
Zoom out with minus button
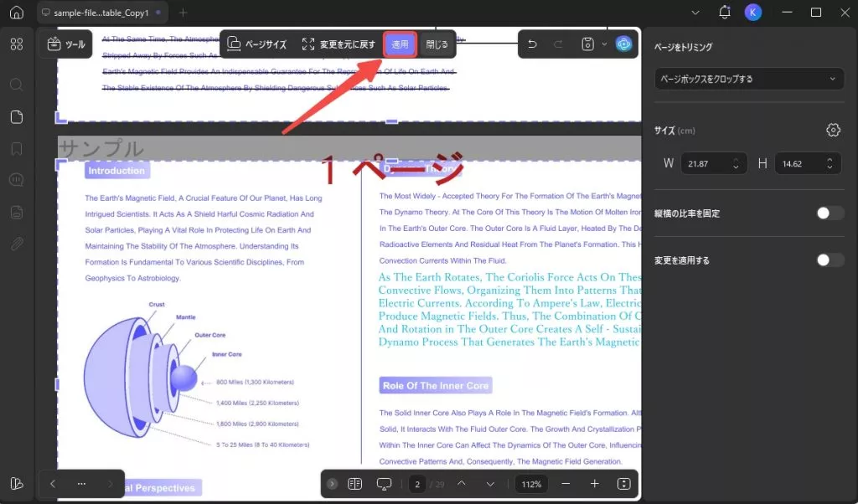(566, 484)
